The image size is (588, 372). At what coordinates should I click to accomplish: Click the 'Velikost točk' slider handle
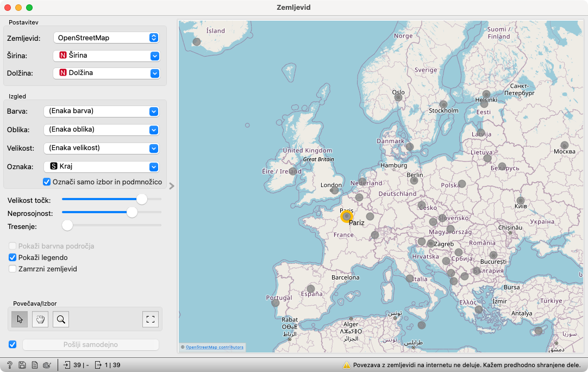(x=141, y=200)
